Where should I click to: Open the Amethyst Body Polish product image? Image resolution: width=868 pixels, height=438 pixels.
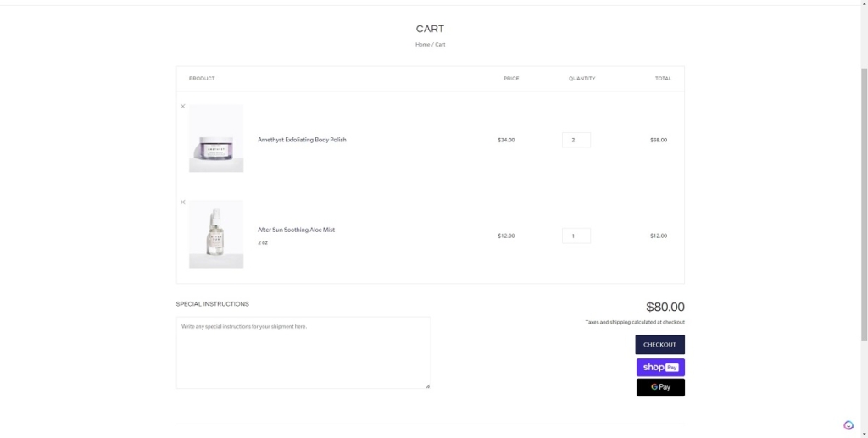pos(216,139)
